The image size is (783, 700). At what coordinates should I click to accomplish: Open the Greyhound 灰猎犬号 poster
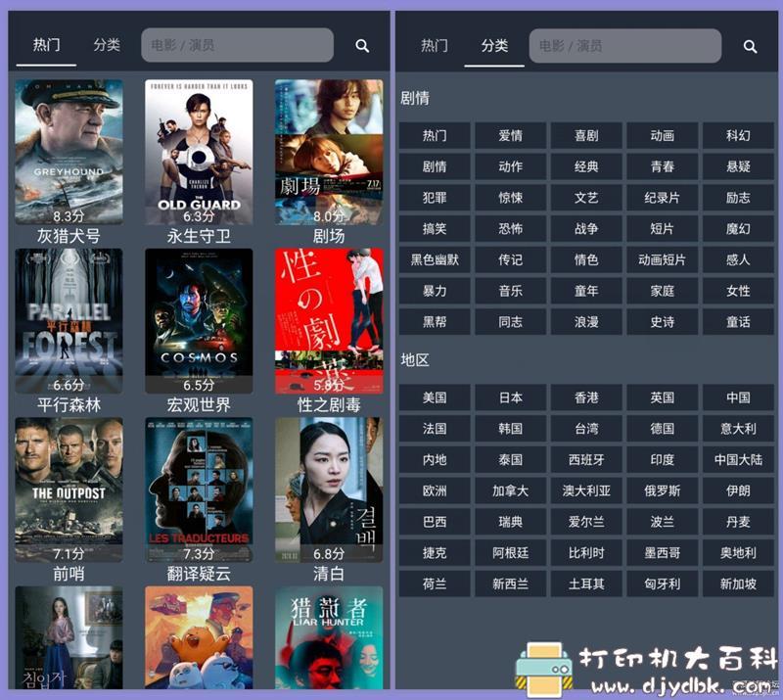coord(69,152)
